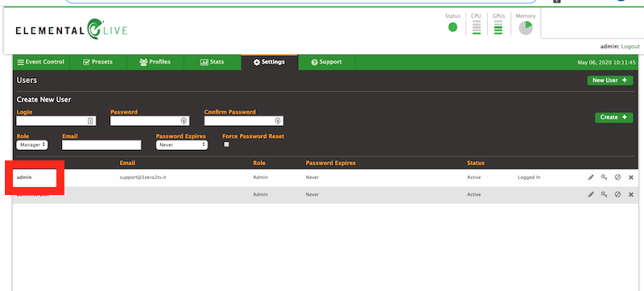Click the CPU usage bar indicator

[477, 27]
